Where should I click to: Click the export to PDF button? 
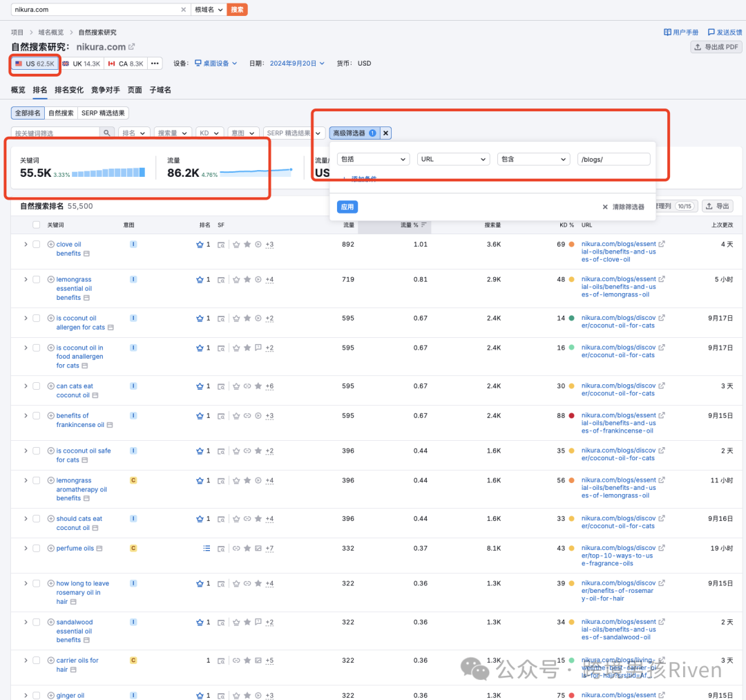coord(716,47)
